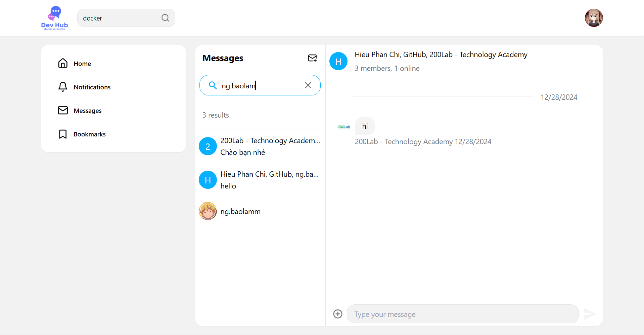
Task: Open the user profile avatar menu
Action: [594, 18]
